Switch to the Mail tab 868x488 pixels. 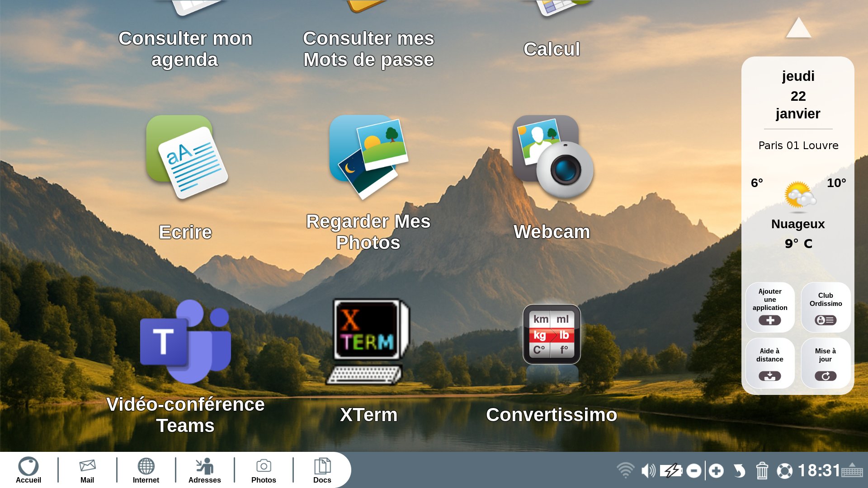87,470
